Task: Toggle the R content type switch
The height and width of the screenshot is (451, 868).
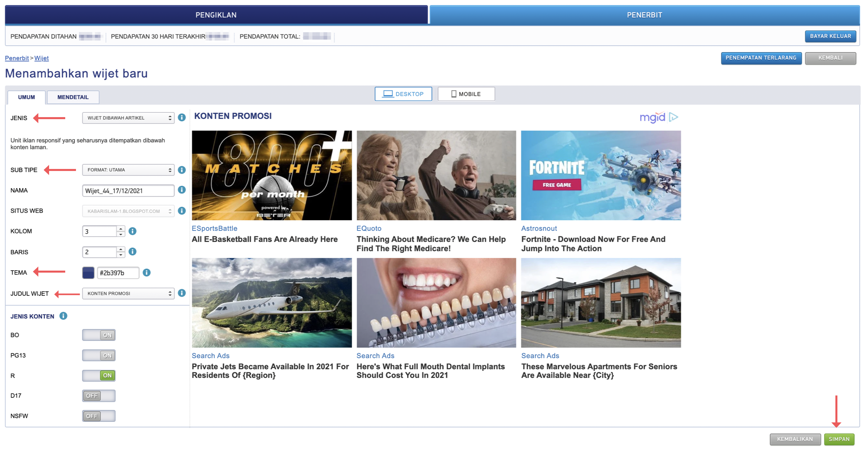Action: [99, 375]
